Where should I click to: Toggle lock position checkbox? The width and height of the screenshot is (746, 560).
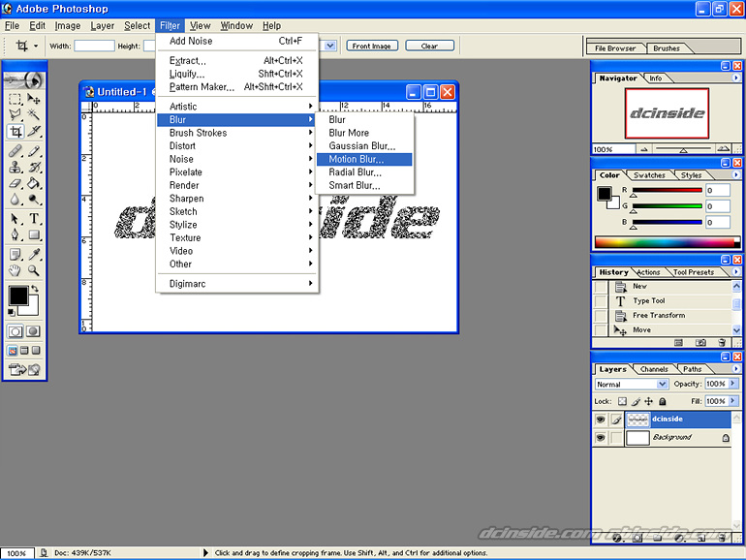click(649, 401)
